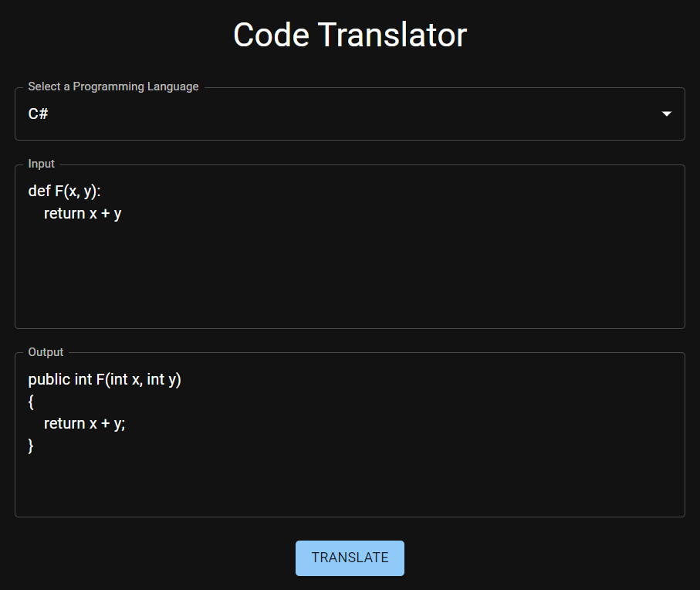This screenshot has width=700, height=590.
Task: Click the 'return x + y' line in Input
Action: tap(83, 213)
